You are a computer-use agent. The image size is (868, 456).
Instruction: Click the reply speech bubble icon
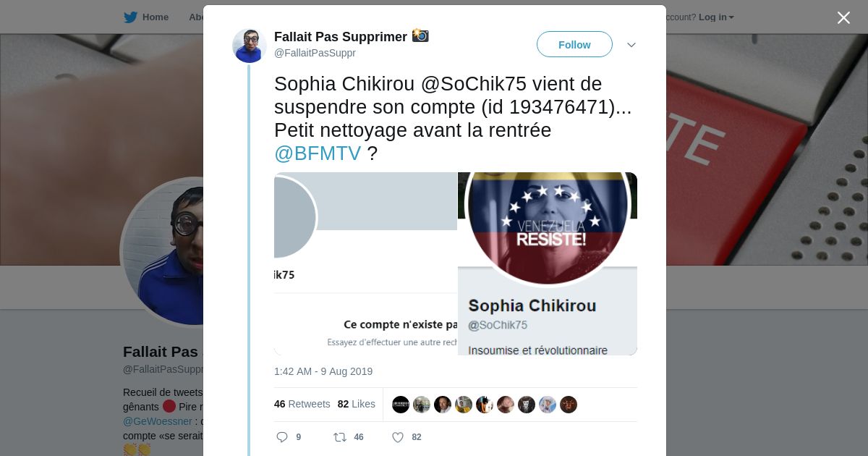(x=282, y=437)
